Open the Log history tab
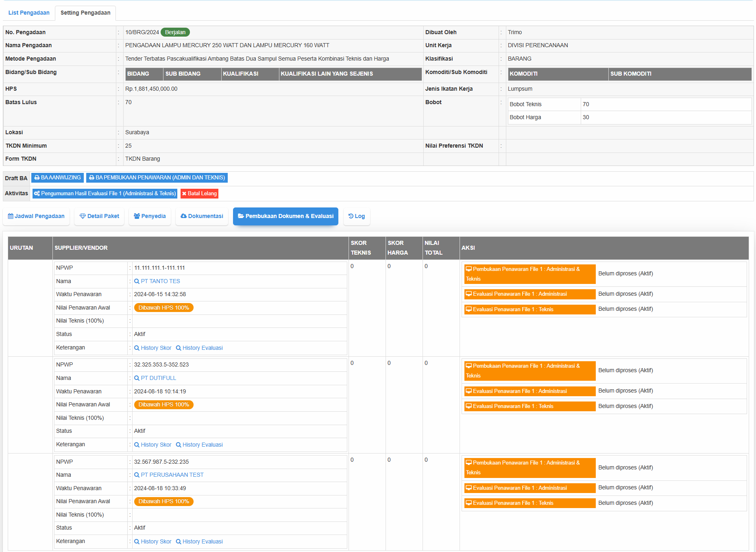The width and height of the screenshot is (756, 552). click(357, 216)
